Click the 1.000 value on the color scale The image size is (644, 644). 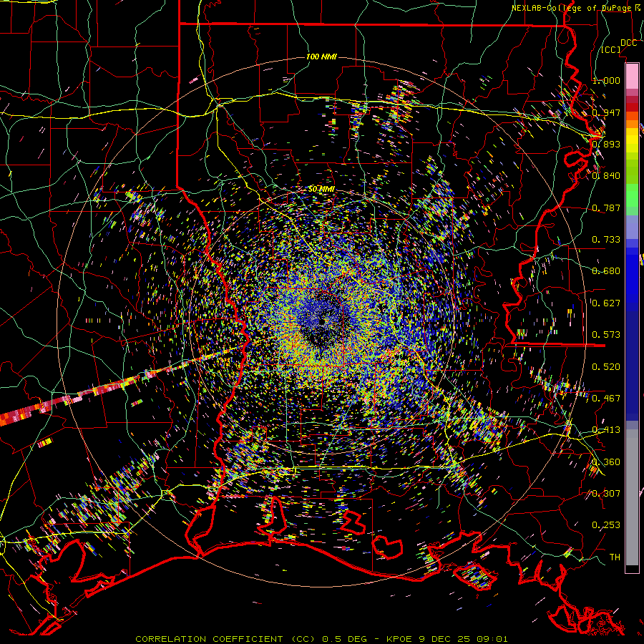point(606,80)
